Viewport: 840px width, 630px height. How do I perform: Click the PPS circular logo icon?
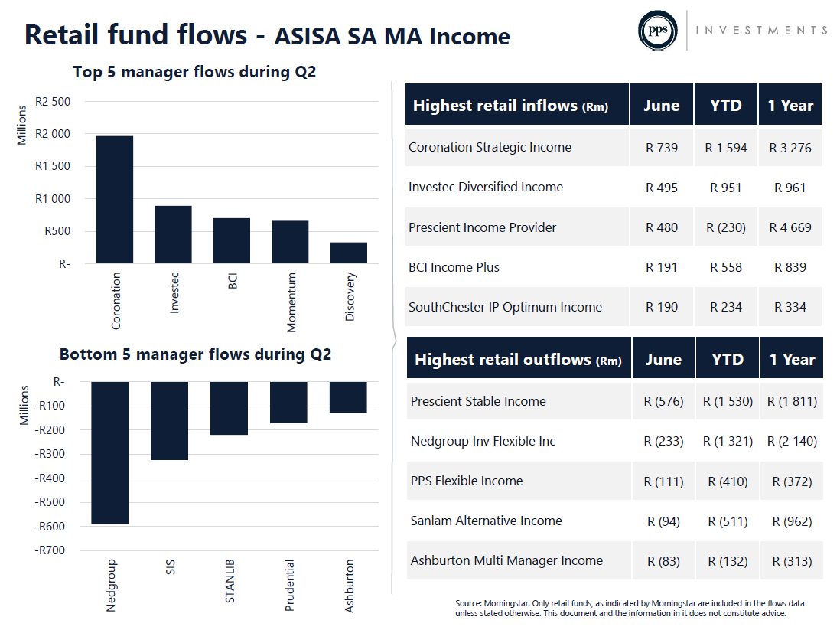657,31
